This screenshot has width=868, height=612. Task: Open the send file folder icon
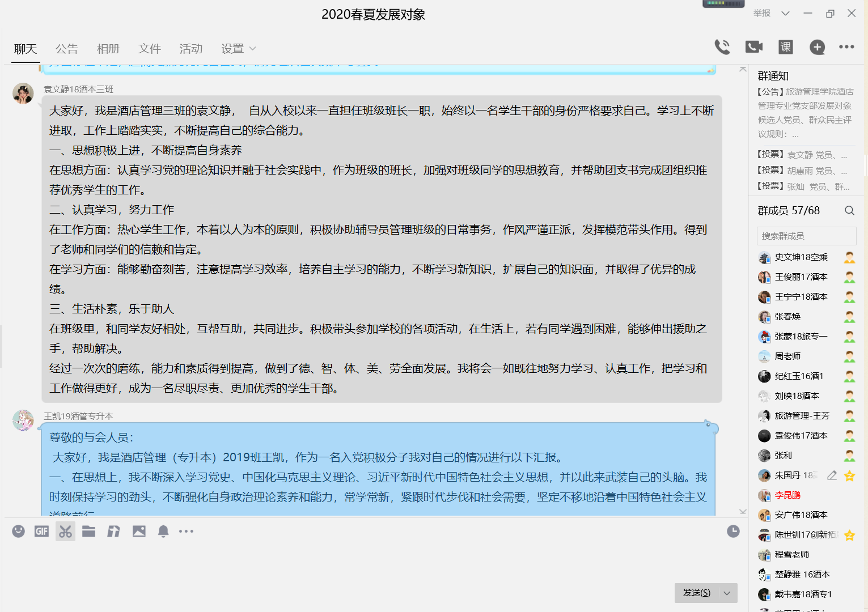[88, 531]
